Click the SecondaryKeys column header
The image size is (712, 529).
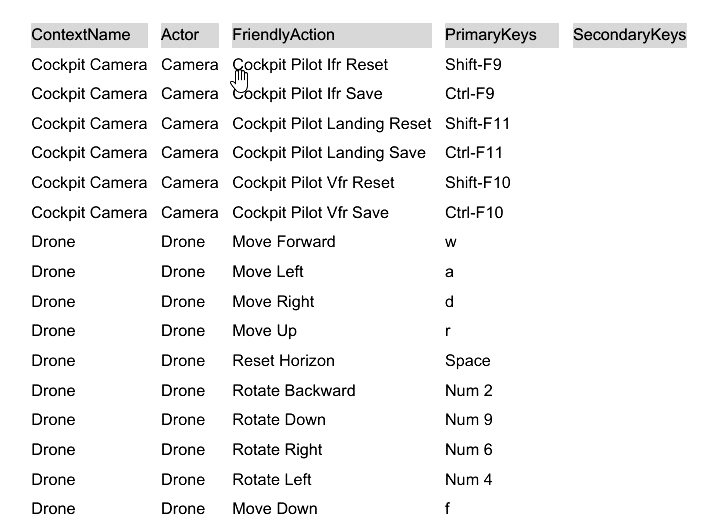tap(630, 35)
